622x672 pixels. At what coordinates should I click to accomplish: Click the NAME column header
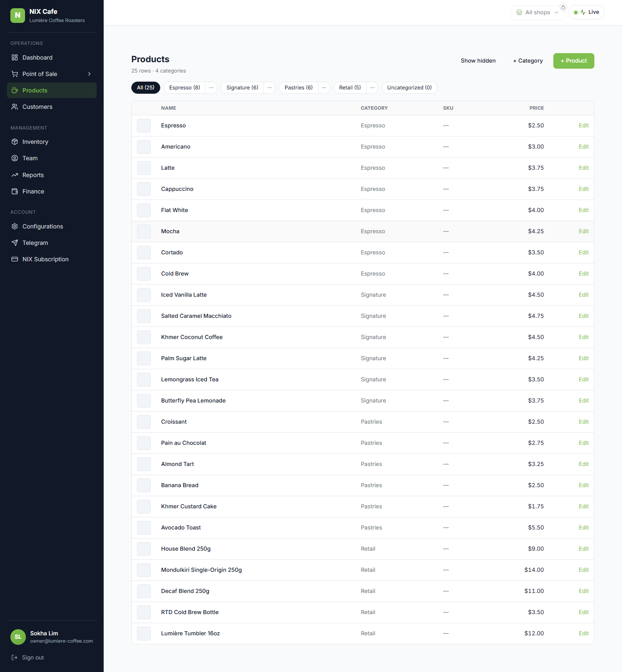coord(168,108)
